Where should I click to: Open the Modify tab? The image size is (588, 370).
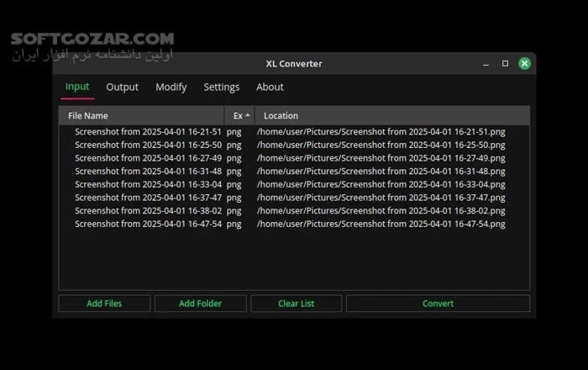tap(171, 87)
